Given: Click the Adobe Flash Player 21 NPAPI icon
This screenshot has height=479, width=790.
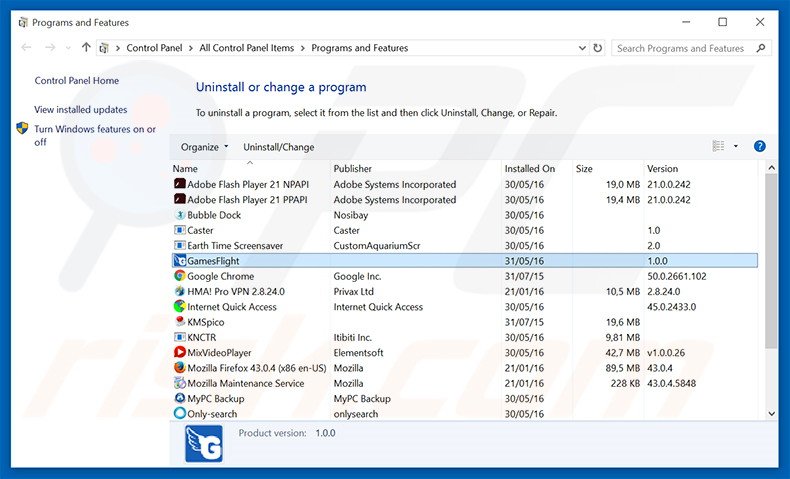Looking at the screenshot, I should tap(179, 184).
